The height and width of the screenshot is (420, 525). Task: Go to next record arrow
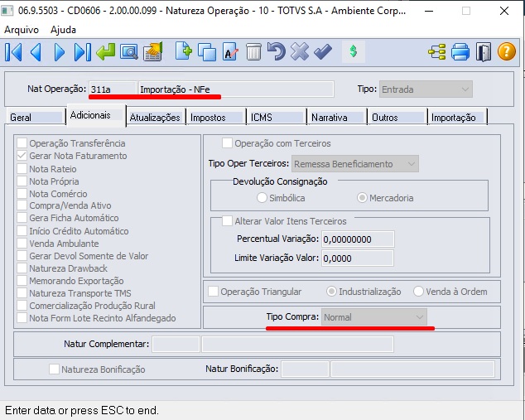pyautogui.click(x=60, y=52)
